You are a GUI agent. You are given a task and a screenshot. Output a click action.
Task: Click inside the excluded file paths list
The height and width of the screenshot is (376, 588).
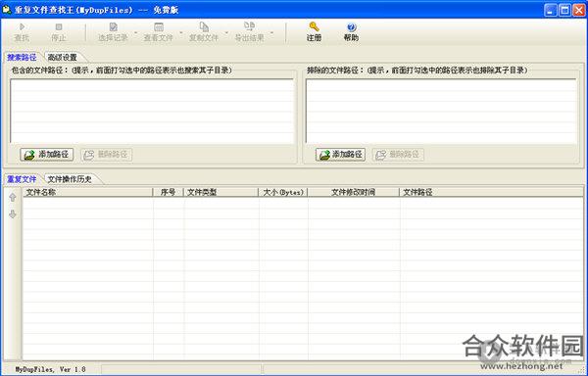441,112
